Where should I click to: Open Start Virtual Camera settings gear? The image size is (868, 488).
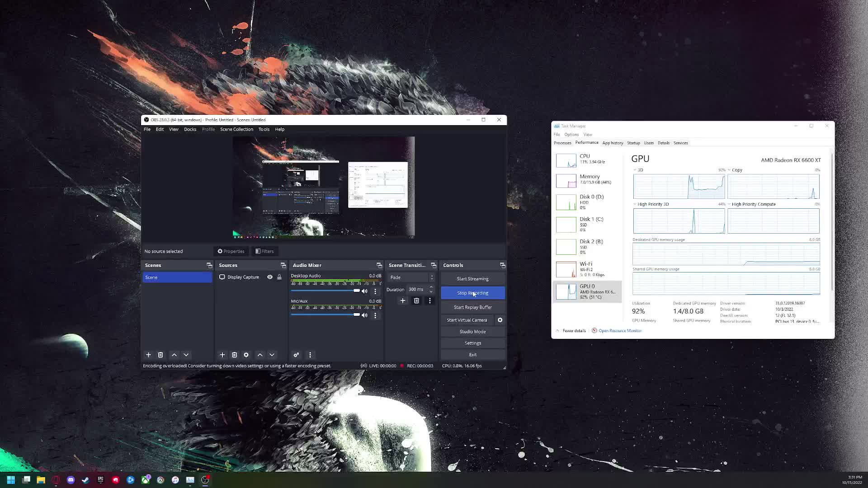pos(500,320)
